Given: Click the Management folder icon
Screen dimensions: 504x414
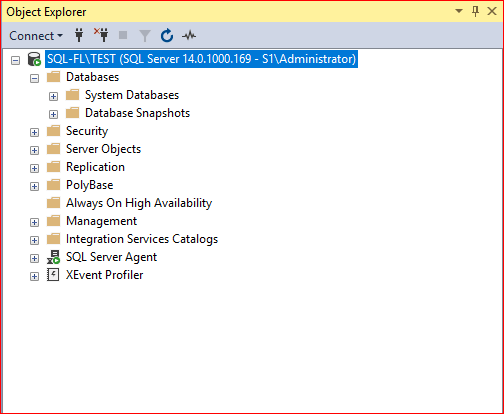Looking at the screenshot, I should (x=53, y=221).
